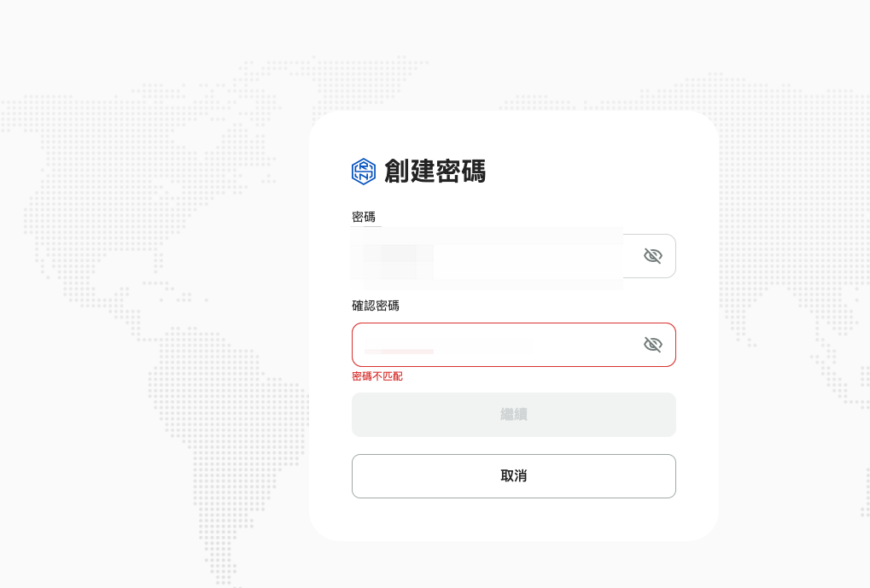Click the 創建密碼 heading text
Image resolution: width=870 pixels, height=588 pixels.
[x=435, y=171]
